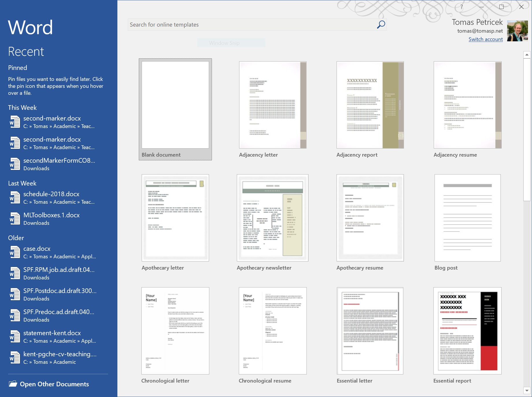532x397 pixels.
Task: Click the Word file icon for SPF.Predoc.ad.draft
Action: pyautogui.click(x=15, y=316)
